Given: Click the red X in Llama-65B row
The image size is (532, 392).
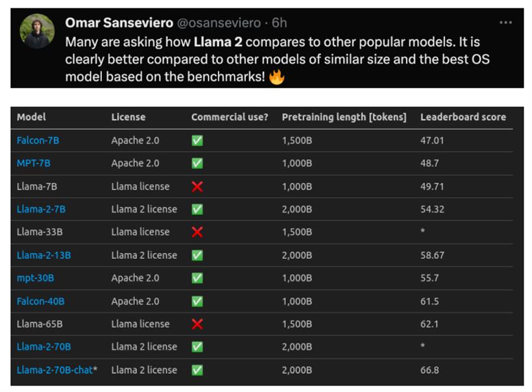Looking at the screenshot, I should coord(197,324).
